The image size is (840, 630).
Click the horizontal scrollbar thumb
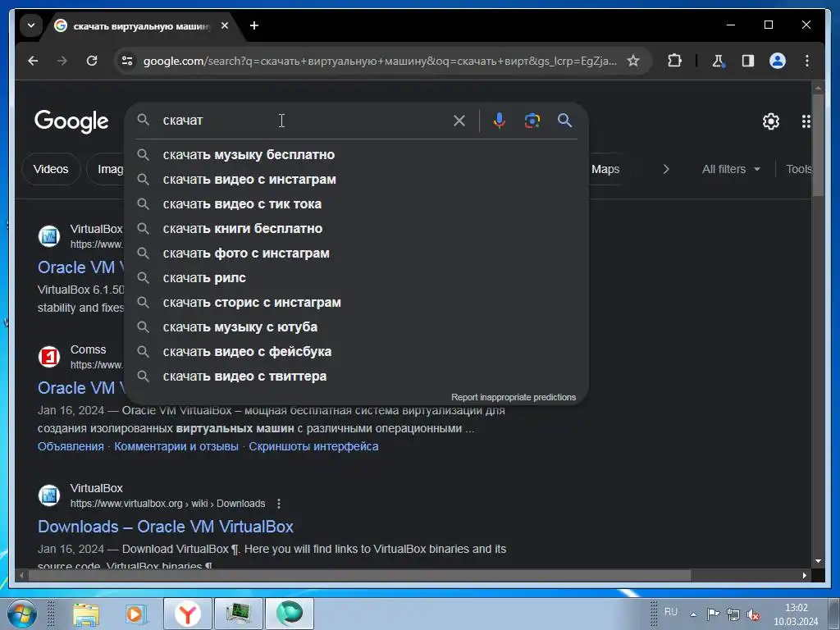coord(359,576)
